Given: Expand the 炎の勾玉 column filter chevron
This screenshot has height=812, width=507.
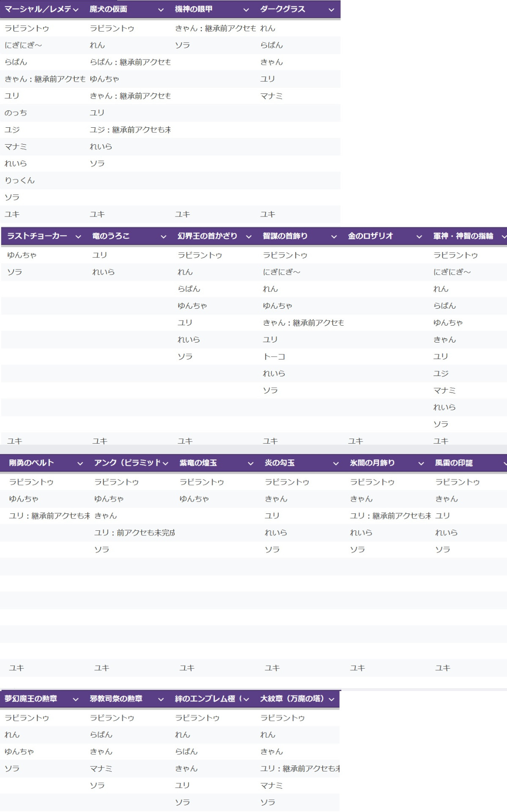Looking at the screenshot, I should point(336,464).
